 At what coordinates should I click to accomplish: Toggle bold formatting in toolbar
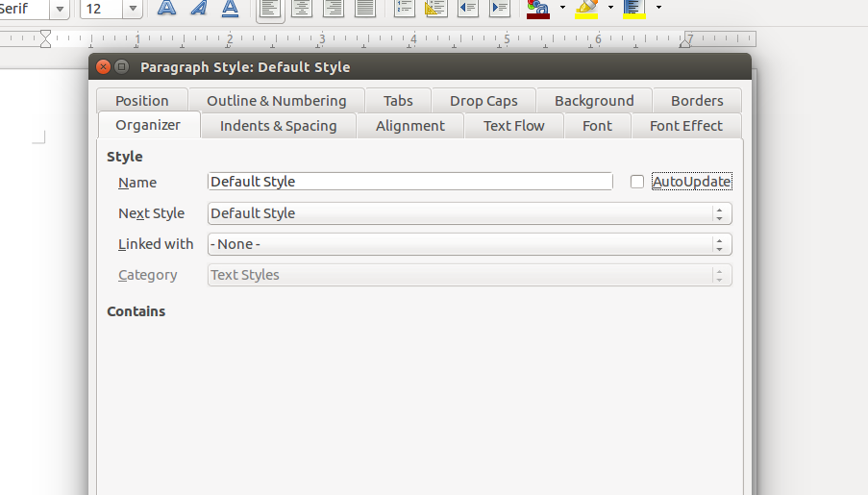[x=167, y=9]
